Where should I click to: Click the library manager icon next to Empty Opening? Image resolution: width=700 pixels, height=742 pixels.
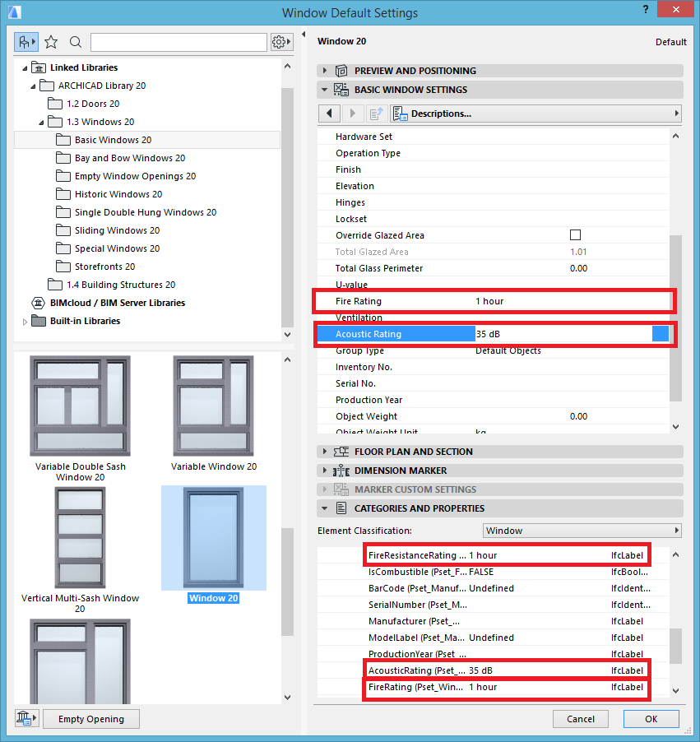[26, 718]
